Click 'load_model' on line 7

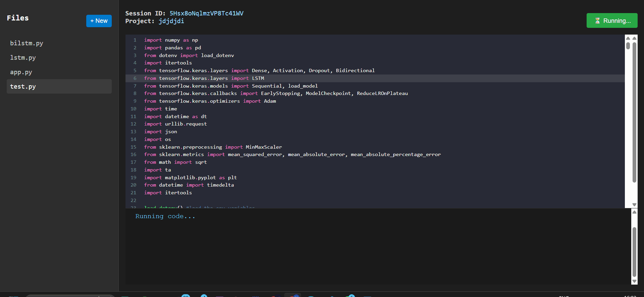click(x=303, y=86)
